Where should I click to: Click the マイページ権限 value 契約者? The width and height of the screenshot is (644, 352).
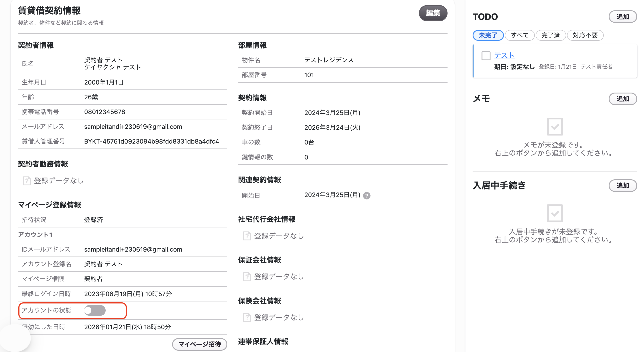tap(94, 279)
